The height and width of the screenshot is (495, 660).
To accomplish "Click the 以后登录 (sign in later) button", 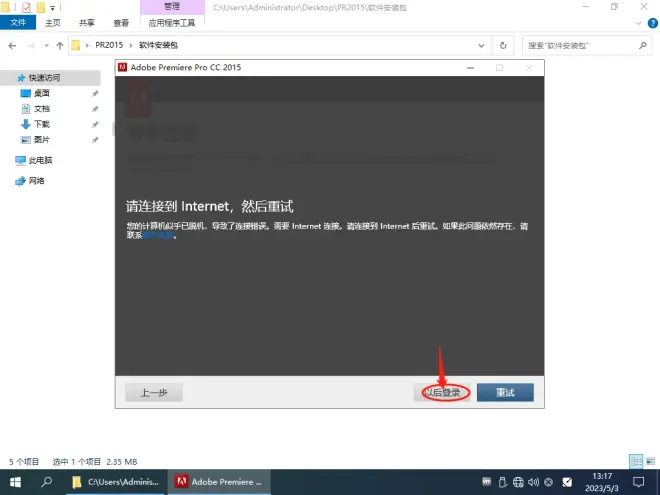I will coord(442,392).
